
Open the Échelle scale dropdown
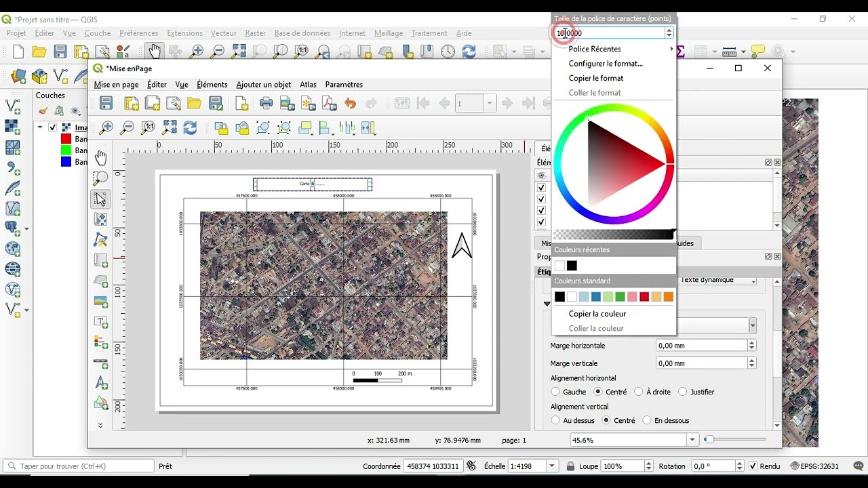tap(552, 466)
